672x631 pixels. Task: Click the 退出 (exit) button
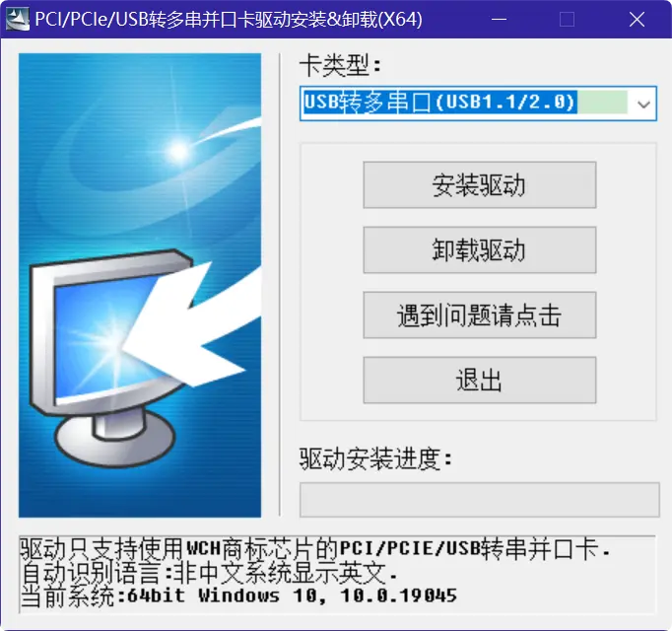[x=480, y=380]
